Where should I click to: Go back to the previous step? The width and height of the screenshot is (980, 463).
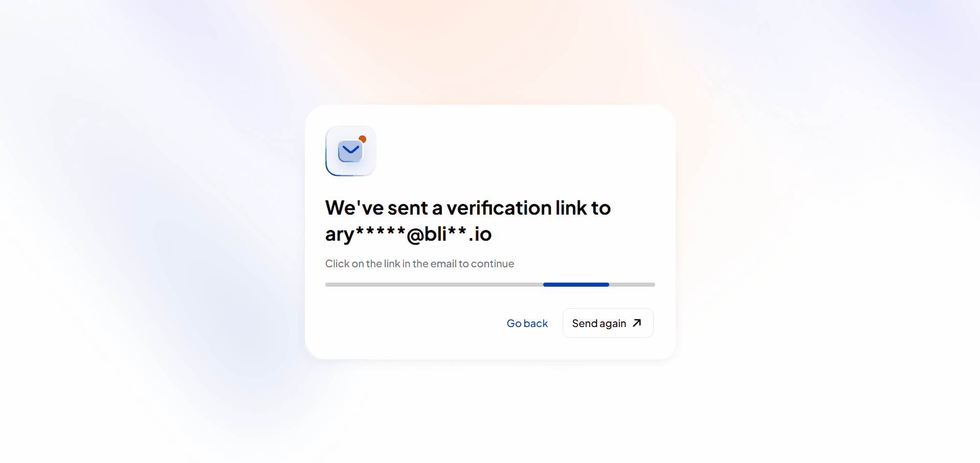pos(527,323)
